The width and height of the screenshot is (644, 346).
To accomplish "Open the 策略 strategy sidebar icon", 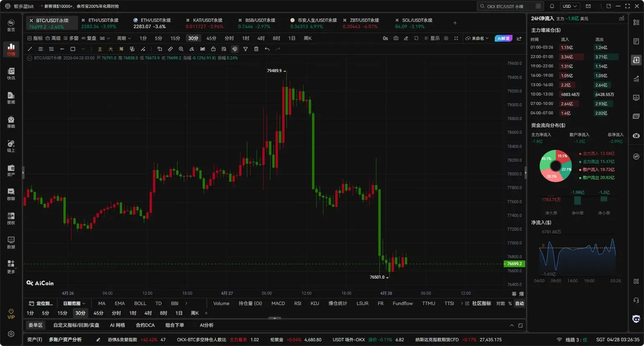I will tap(11, 122).
